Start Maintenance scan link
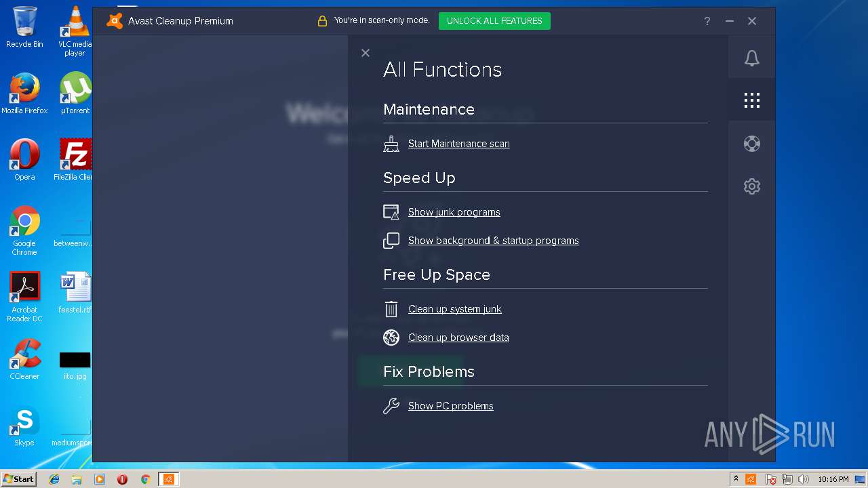868x488 pixels. point(458,144)
